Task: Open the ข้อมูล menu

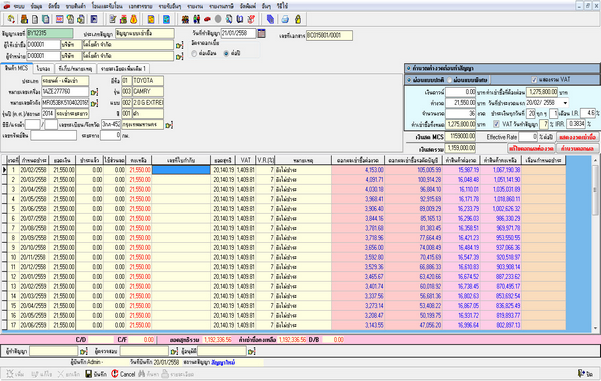Action: point(36,6)
